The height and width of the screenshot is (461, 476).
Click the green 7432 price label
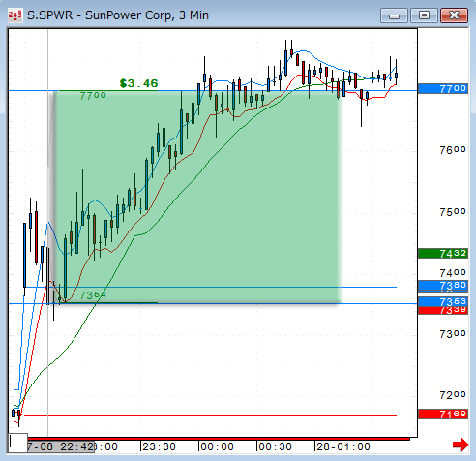(443, 254)
